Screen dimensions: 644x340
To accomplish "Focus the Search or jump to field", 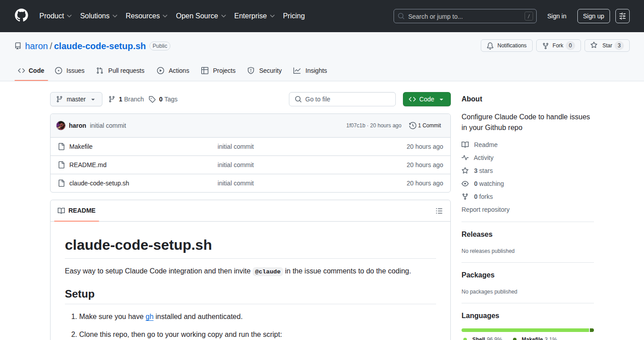I will (465, 16).
